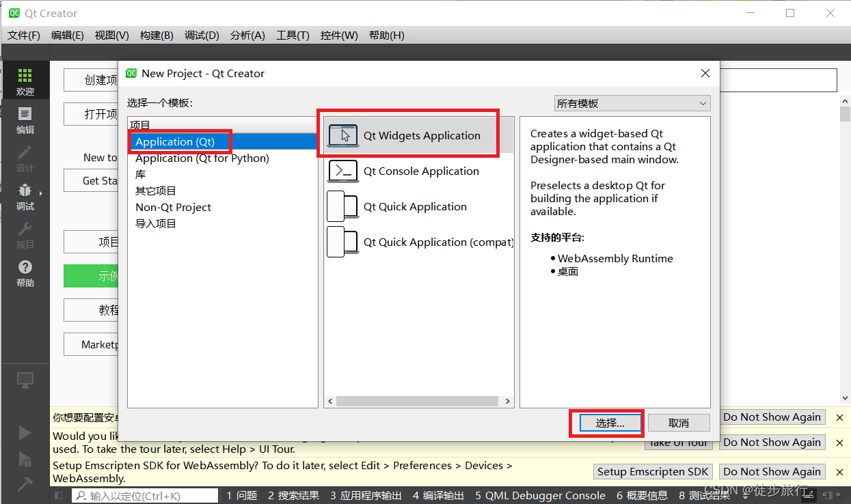Screen dimensions: 851x504
Task: Click the 创建项目 button on Welcome page
Action: click(x=92, y=80)
